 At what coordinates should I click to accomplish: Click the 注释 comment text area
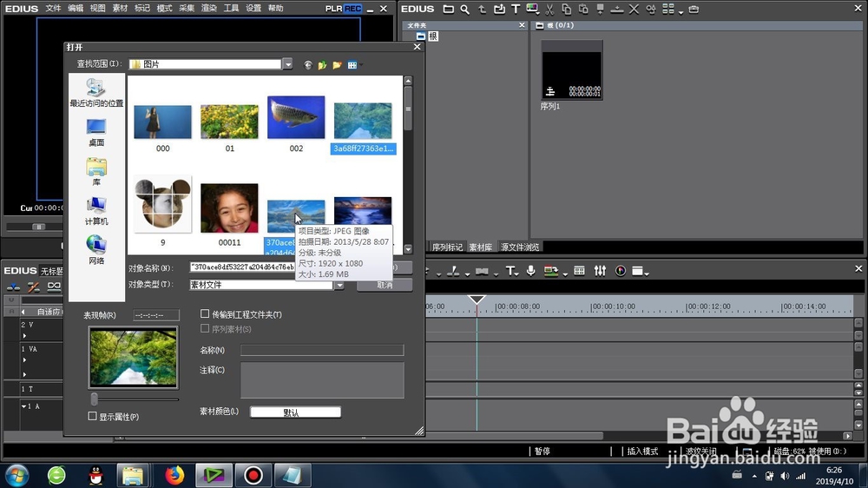click(322, 380)
